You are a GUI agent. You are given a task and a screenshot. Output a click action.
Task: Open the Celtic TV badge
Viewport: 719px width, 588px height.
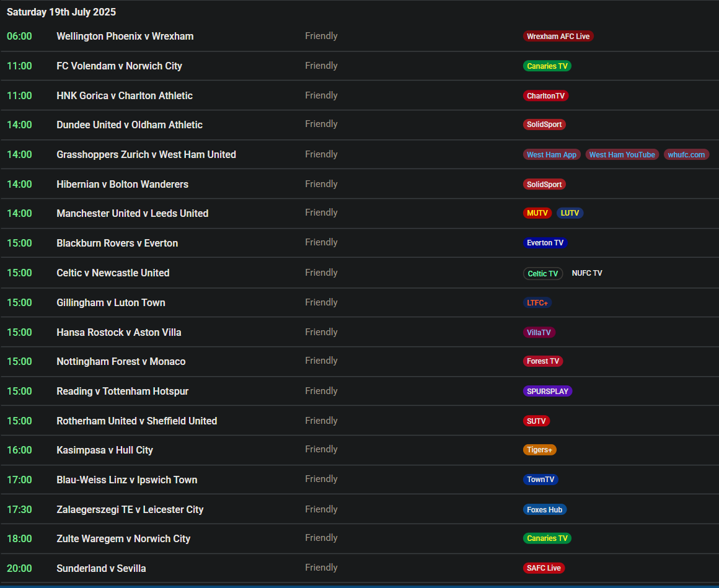pyautogui.click(x=543, y=274)
